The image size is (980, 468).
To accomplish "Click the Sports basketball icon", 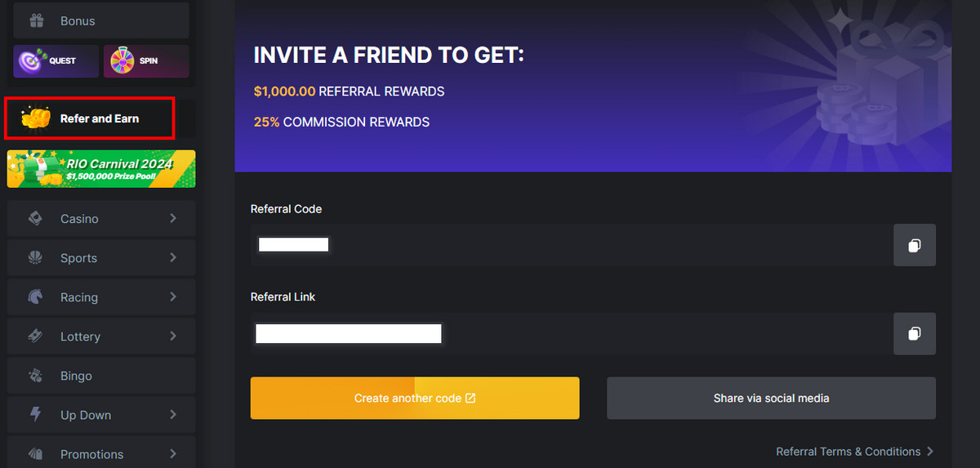I will tap(36, 258).
